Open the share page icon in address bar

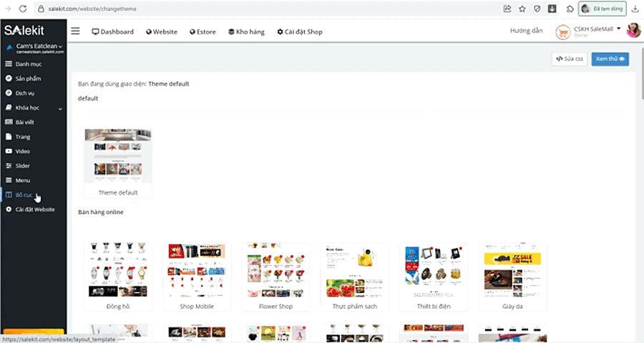tap(507, 9)
